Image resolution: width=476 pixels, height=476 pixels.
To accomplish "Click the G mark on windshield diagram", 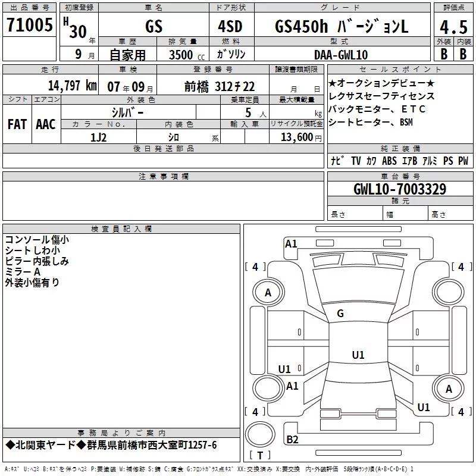I will pyautogui.click(x=340, y=314).
